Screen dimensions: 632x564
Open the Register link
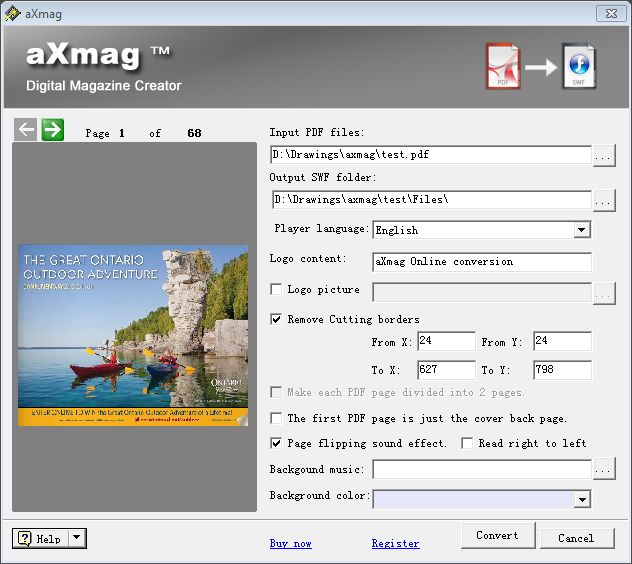click(395, 543)
